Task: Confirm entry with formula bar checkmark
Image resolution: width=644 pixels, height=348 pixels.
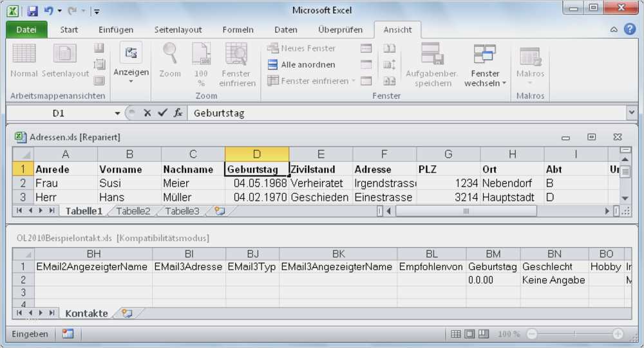Action: point(163,113)
